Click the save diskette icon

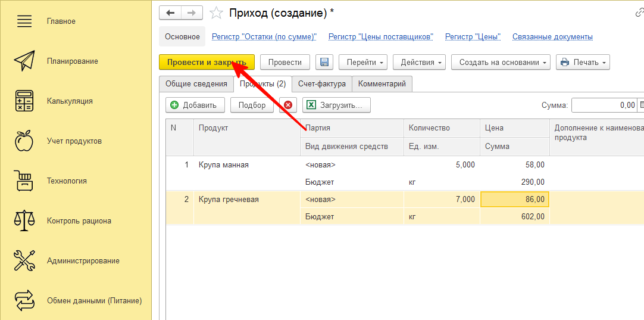324,63
